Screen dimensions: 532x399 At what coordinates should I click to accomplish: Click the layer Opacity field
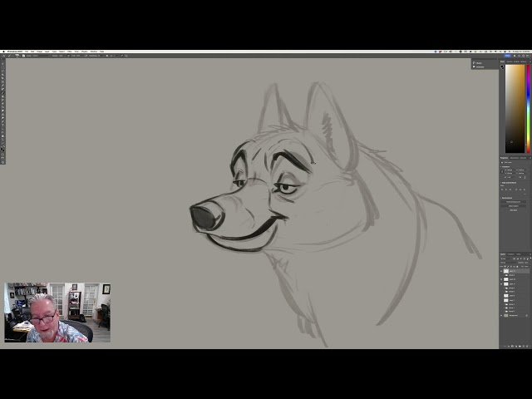pyautogui.click(x=526, y=263)
